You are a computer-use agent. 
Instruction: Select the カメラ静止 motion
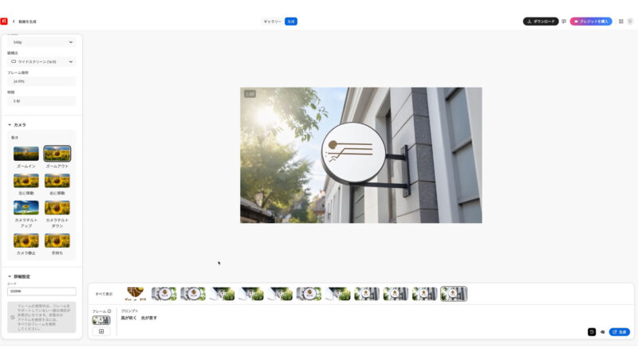(26, 241)
